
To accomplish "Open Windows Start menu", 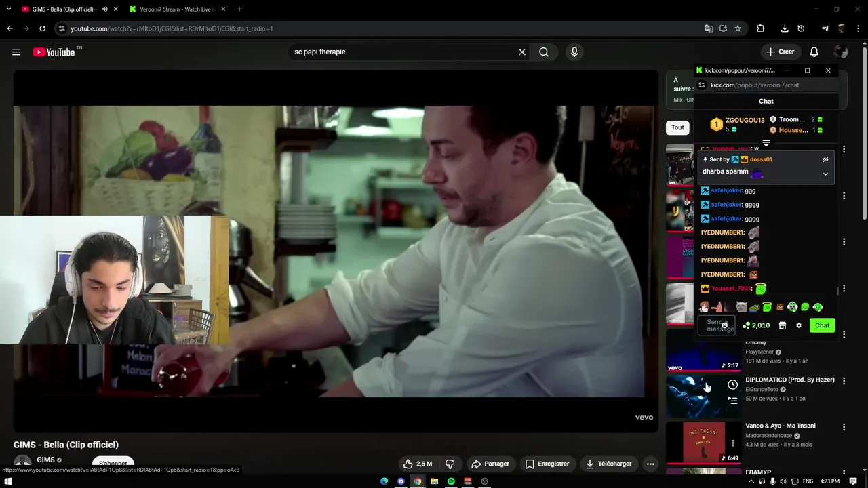I will pos(9,481).
